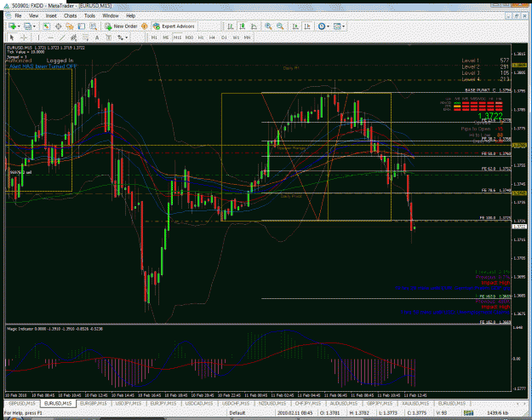Open the Data Window panel
The width and height of the screenshot is (532, 420).
tap(58, 26)
